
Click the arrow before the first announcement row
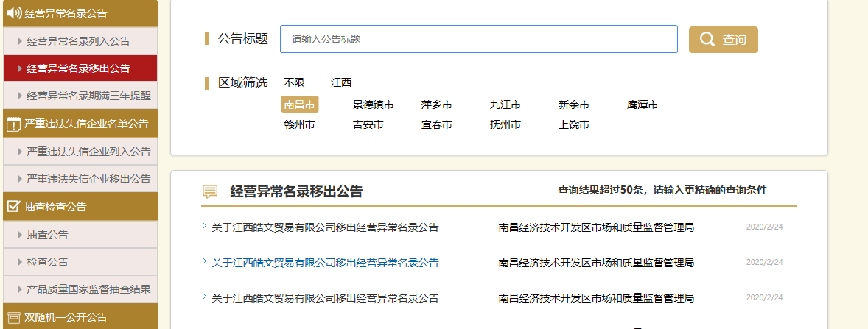click(x=204, y=227)
